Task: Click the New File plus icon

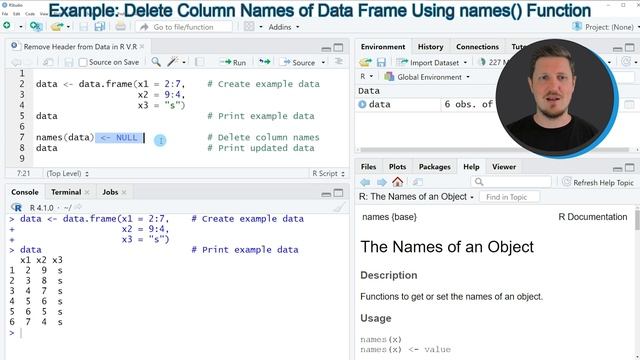Action: pos(7,27)
